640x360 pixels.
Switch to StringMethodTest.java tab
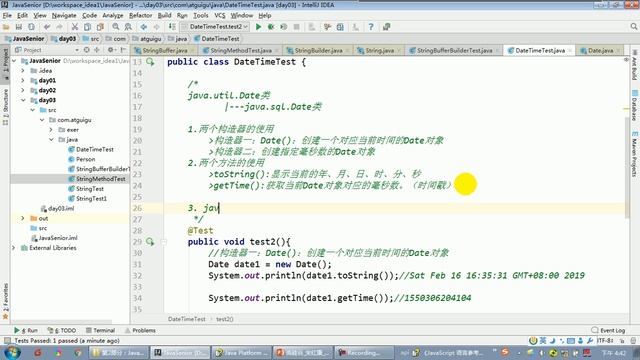click(x=241, y=50)
